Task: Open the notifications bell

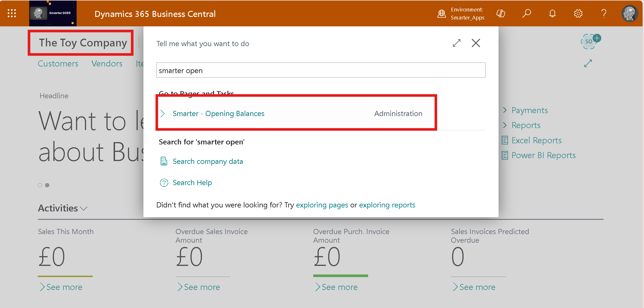Action: coord(552,13)
